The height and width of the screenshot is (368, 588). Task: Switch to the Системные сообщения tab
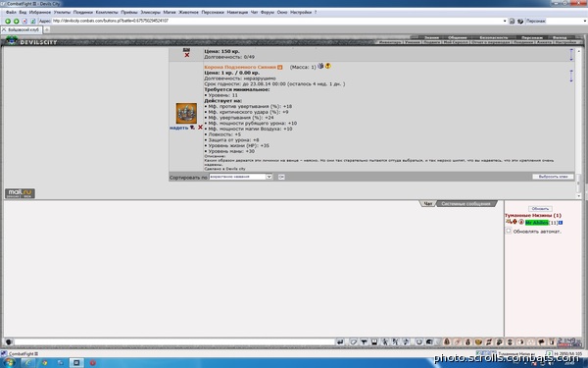coord(465,204)
